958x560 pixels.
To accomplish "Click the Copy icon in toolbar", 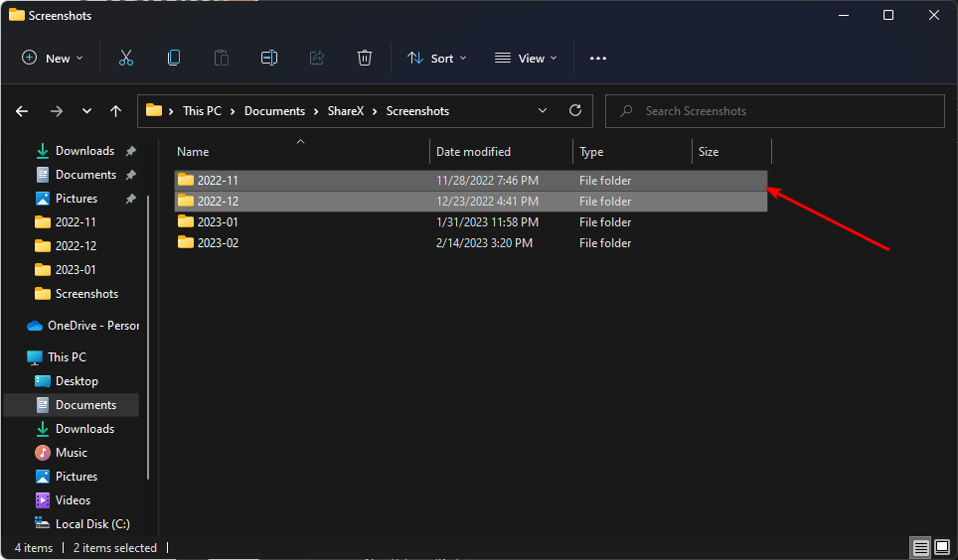I will (x=174, y=58).
